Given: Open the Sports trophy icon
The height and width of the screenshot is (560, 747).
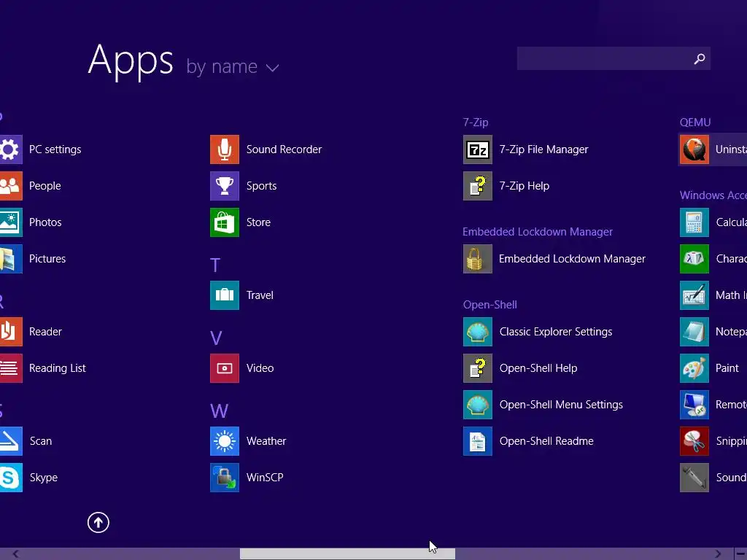Looking at the screenshot, I should 225,186.
